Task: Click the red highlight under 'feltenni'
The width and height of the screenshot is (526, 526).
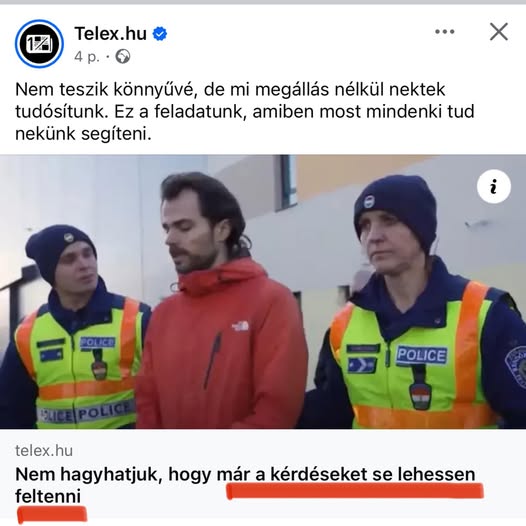Action: click(52, 515)
